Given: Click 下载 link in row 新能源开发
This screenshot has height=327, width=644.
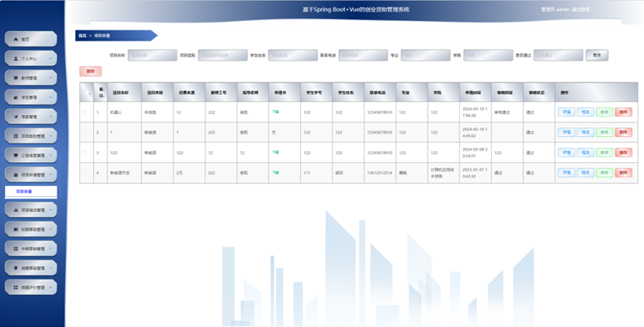Looking at the screenshot, I should 276,173.
